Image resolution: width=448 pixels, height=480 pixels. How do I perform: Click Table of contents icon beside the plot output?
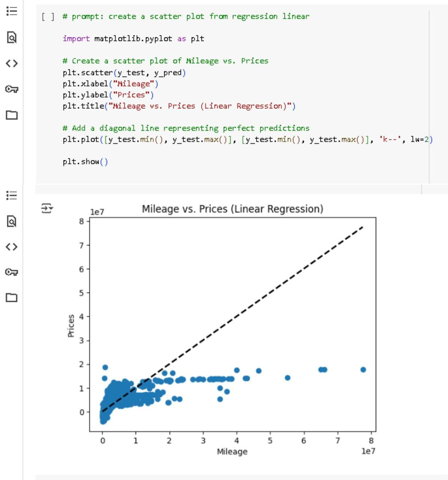[x=12, y=195]
